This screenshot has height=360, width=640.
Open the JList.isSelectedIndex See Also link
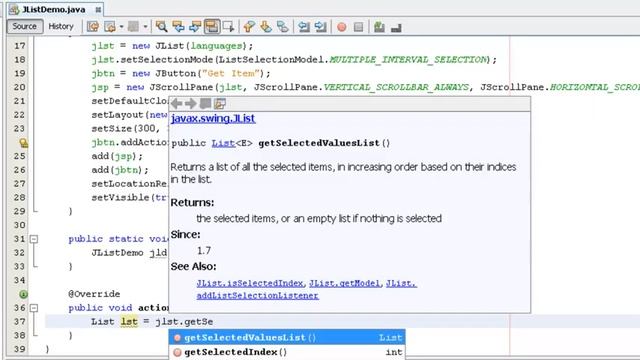tap(250, 283)
